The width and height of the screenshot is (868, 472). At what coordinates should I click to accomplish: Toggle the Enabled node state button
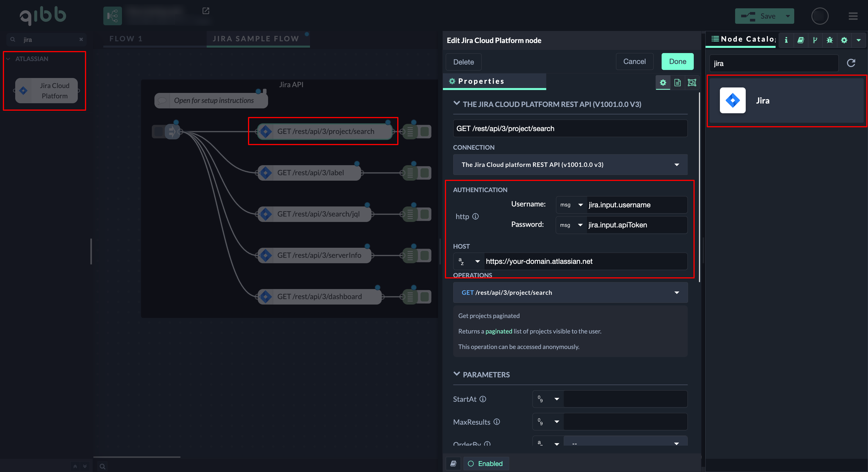coord(486,463)
